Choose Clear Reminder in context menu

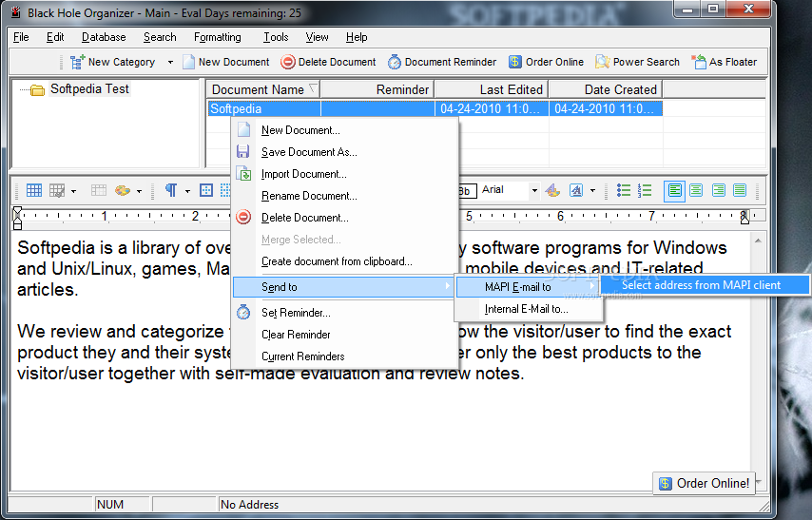point(344,335)
